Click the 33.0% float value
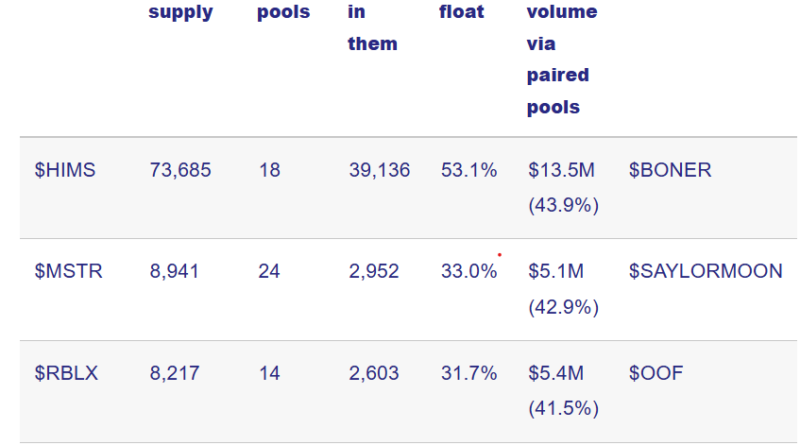800x445 pixels. point(469,271)
